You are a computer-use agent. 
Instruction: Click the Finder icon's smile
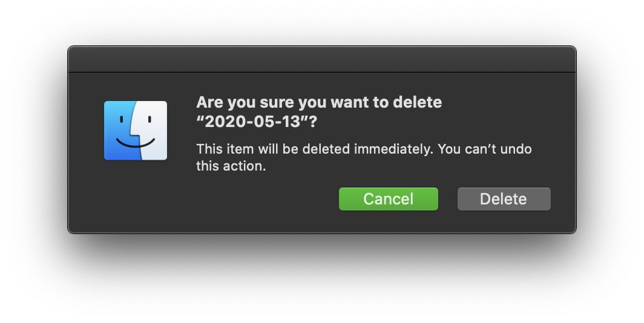136,143
